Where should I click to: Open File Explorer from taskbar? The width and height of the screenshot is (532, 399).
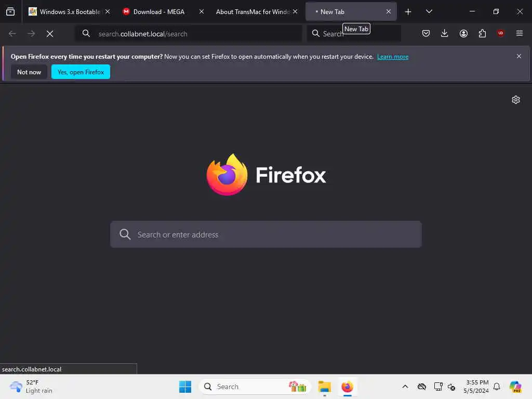[x=324, y=387]
